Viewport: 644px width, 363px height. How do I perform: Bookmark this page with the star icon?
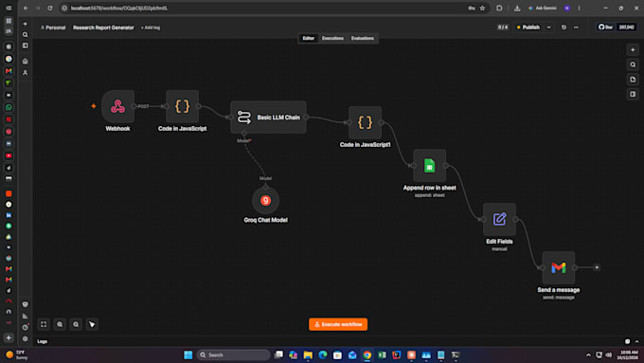[483, 9]
